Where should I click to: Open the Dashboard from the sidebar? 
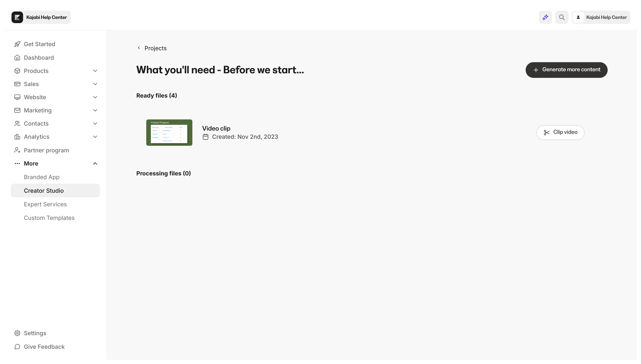[x=39, y=57]
